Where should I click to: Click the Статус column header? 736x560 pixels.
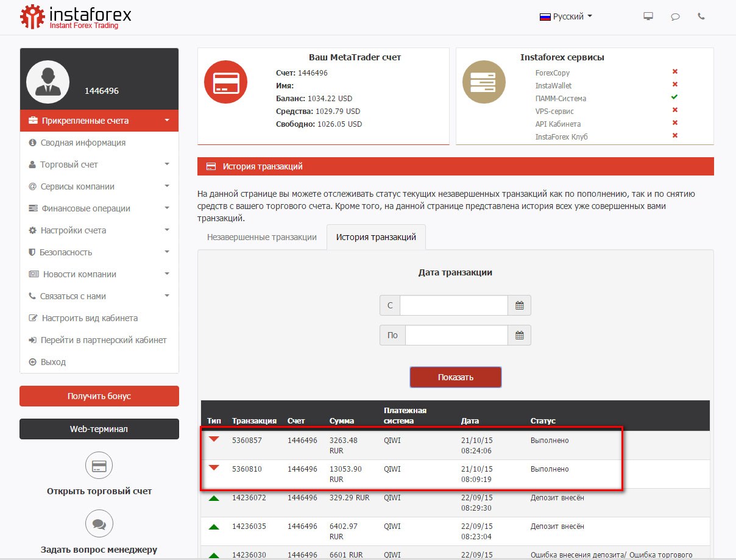click(543, 421)
